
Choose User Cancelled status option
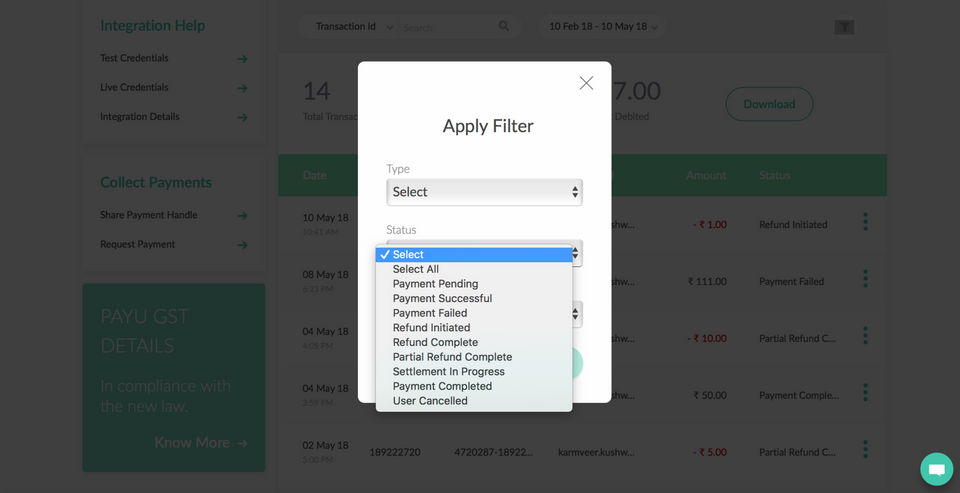tap(430, 401)
